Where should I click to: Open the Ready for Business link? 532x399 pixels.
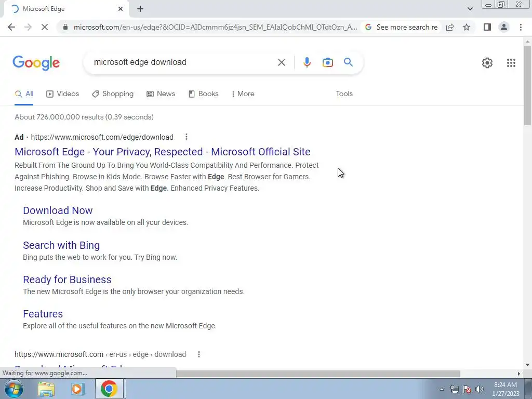click(67, 280)
